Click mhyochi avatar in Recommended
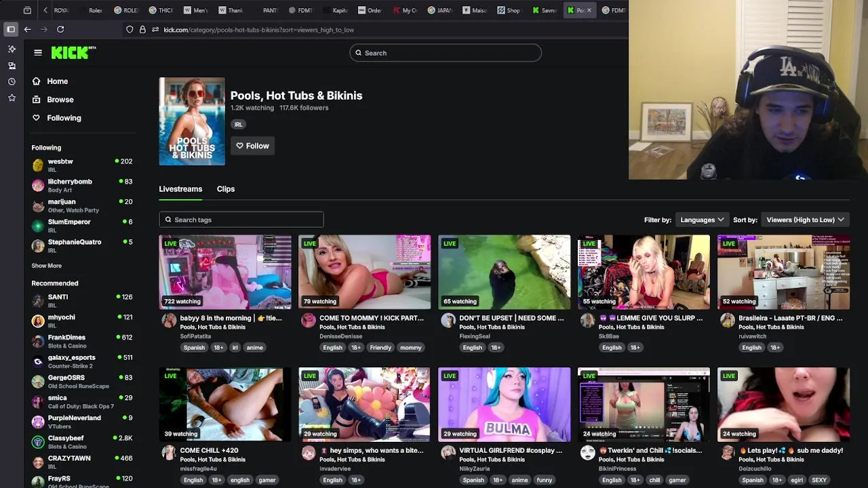The width and height of the screenshot is (868, 488). click(x=38, y=321)
